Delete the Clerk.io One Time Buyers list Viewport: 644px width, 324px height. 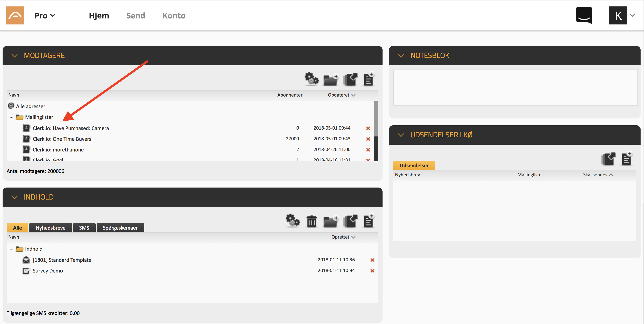point(368,139)
